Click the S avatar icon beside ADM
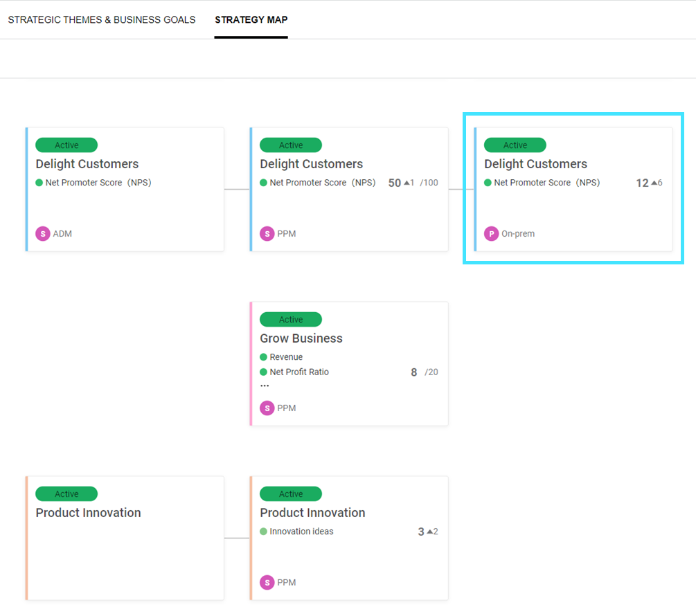696x616 pixels. point(43,234)
